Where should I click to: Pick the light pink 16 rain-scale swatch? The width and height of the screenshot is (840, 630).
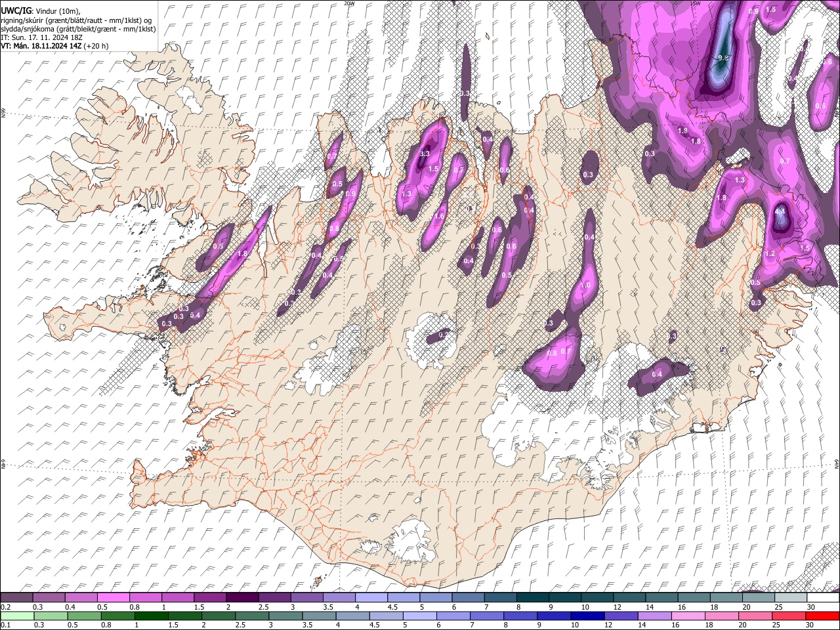688,615
